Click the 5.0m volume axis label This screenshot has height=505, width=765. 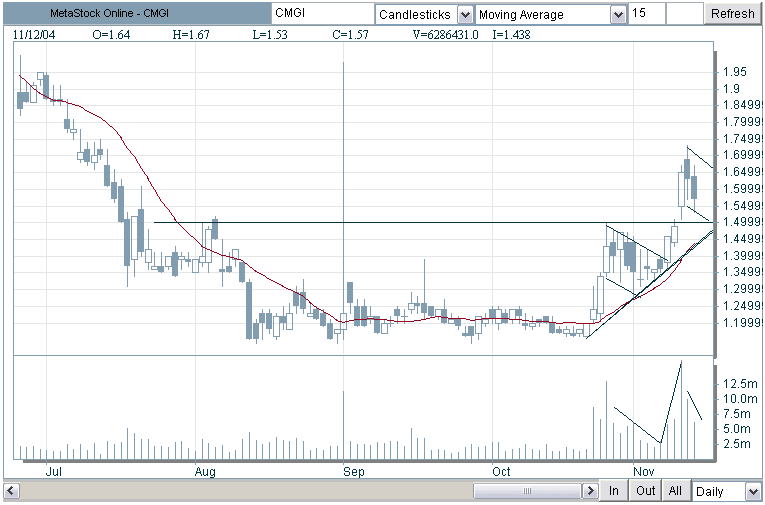[x=737, y=429]
